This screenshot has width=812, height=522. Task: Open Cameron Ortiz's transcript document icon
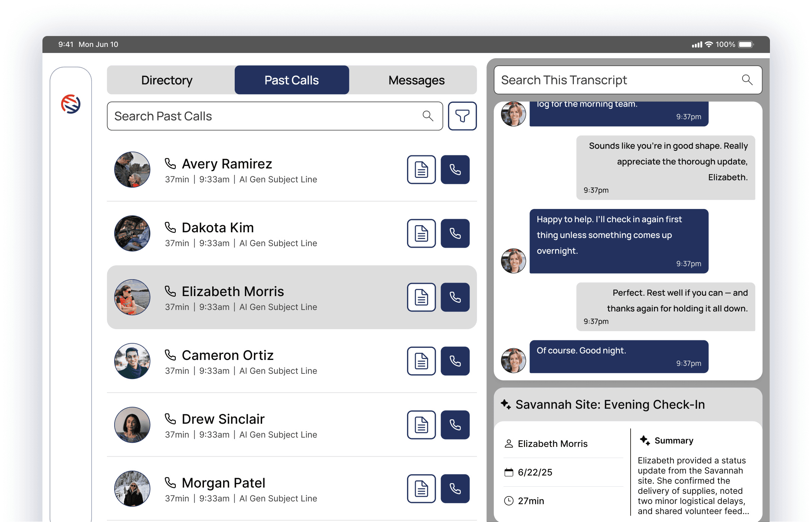click(421, 361)
